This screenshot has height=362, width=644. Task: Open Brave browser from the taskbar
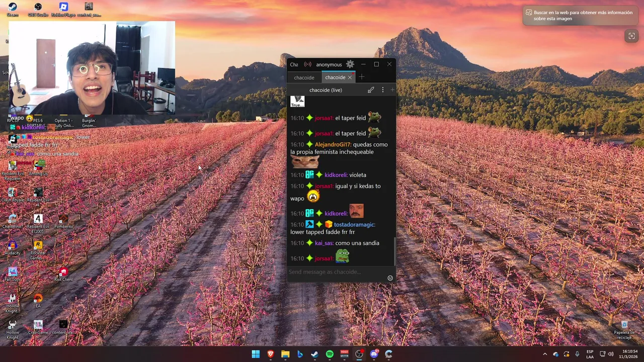pyautogui.click(x=271, y=354)
